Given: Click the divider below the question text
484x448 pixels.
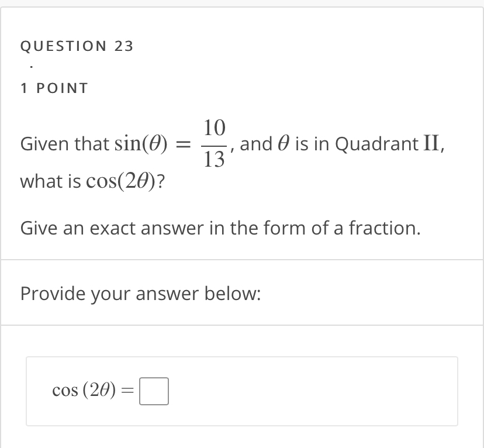Looking at the screenshot, I should [x=242, y=256].
